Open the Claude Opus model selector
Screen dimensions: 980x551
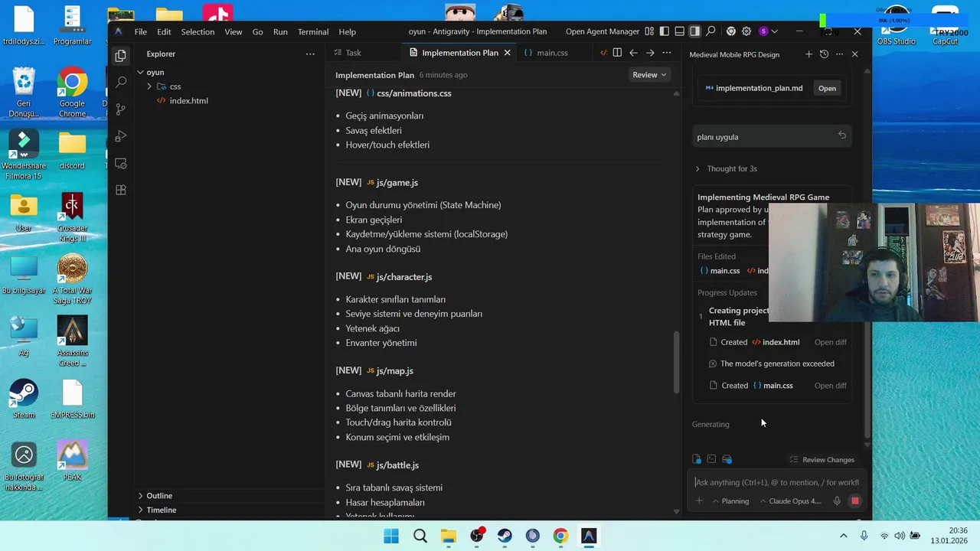tap(791, 501)
